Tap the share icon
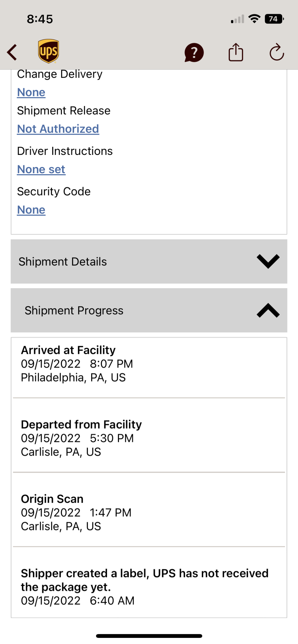 click(x=236, y=52)
